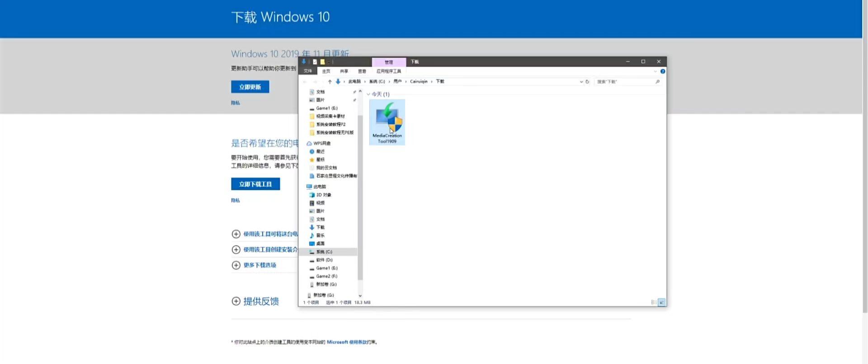Select the 管理 contextual tab
This screenshot has height=364, width=868.
[x=389, y=62]
